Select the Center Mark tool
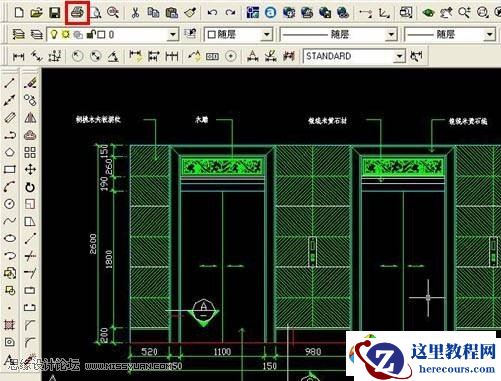 pos(231,56)
